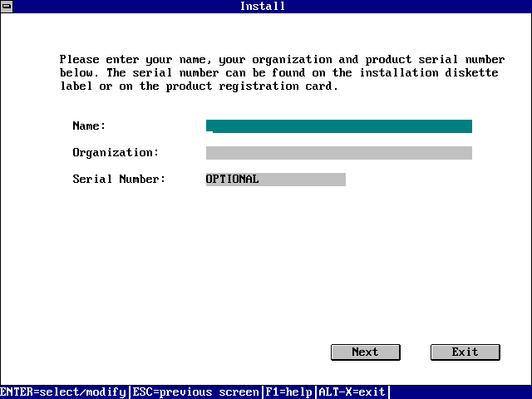Open the window control menu icon
The width and height of the screenshot is (532, 399).
6,6
